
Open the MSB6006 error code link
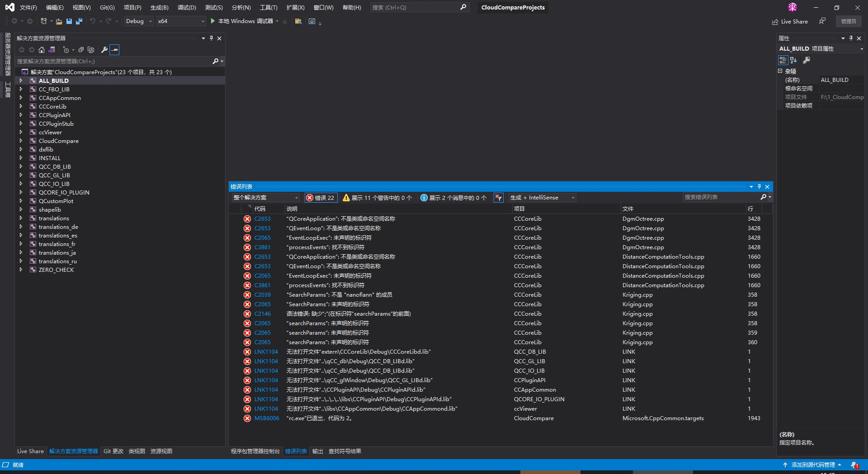click(x=267, y=418)
